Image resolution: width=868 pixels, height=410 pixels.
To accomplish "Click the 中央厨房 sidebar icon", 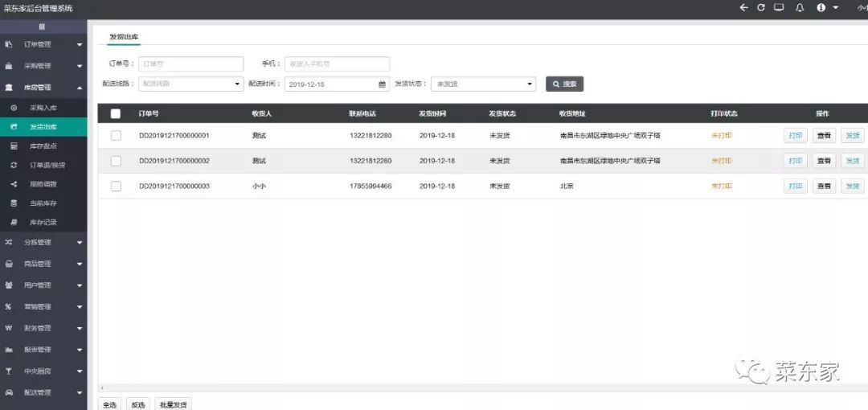I will (9, 371).
